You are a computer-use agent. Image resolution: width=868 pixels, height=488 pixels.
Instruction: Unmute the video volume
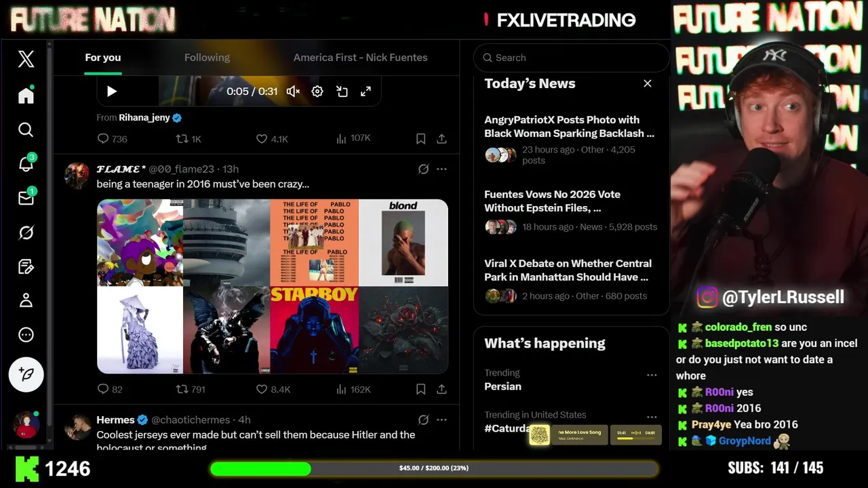(x=293, y=91)
